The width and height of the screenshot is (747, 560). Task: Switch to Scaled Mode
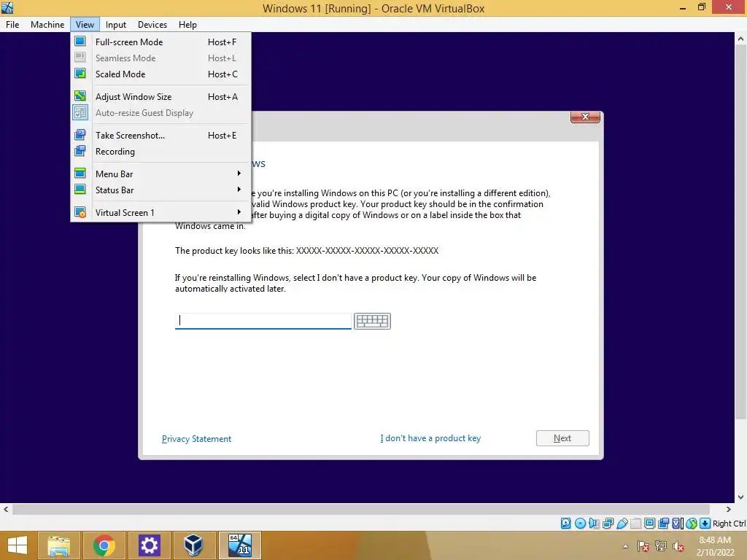click(x=161, y=74)
